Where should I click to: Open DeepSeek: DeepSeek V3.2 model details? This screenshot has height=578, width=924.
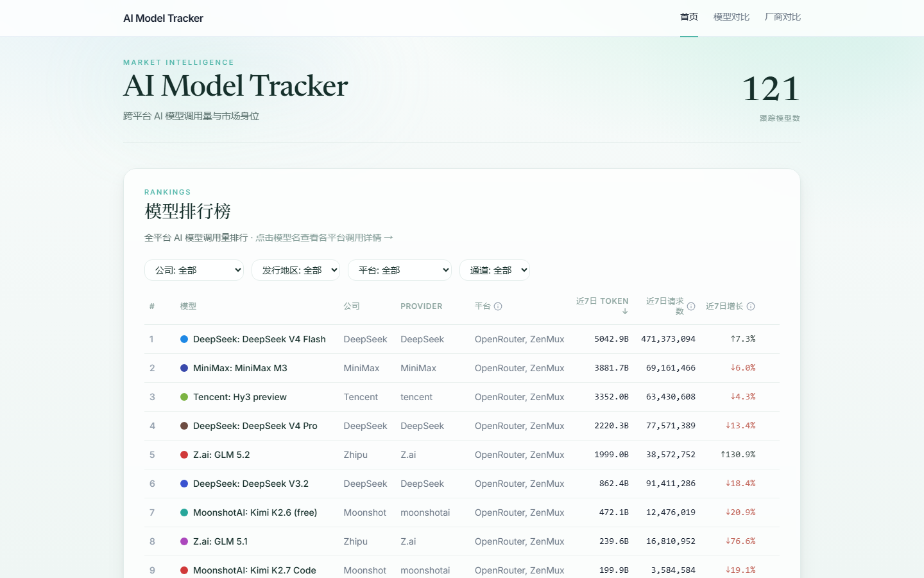(x=251, y=484)
